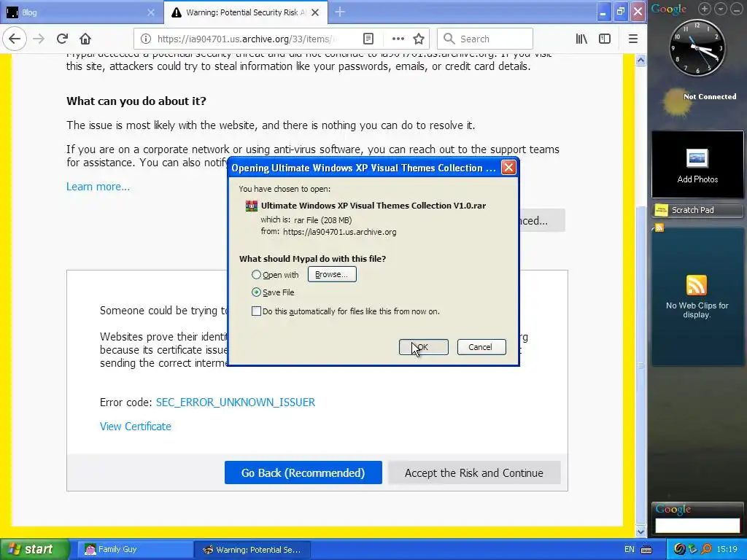Close the Blog tab
747x560 pixels.
(x=150, y=12)
